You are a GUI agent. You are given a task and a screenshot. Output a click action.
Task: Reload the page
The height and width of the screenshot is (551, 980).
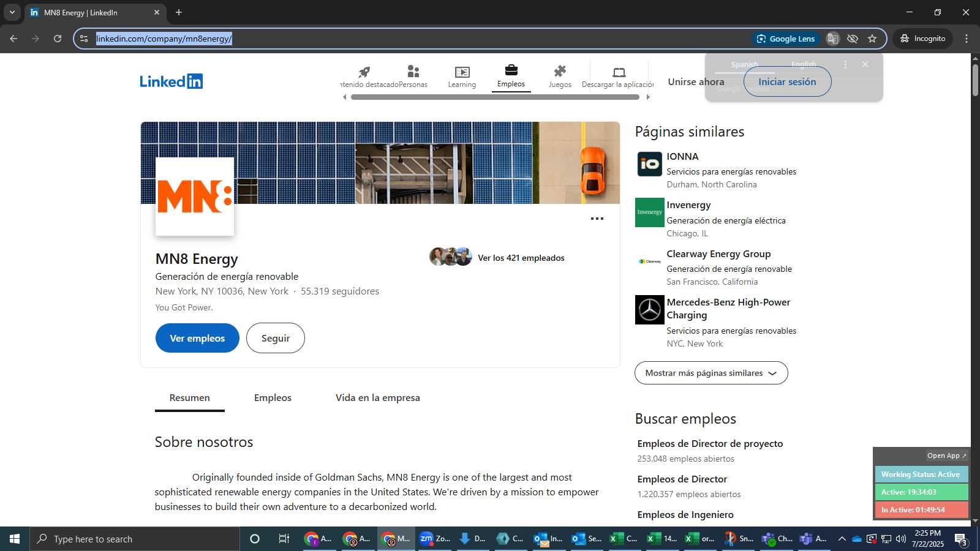58,39
